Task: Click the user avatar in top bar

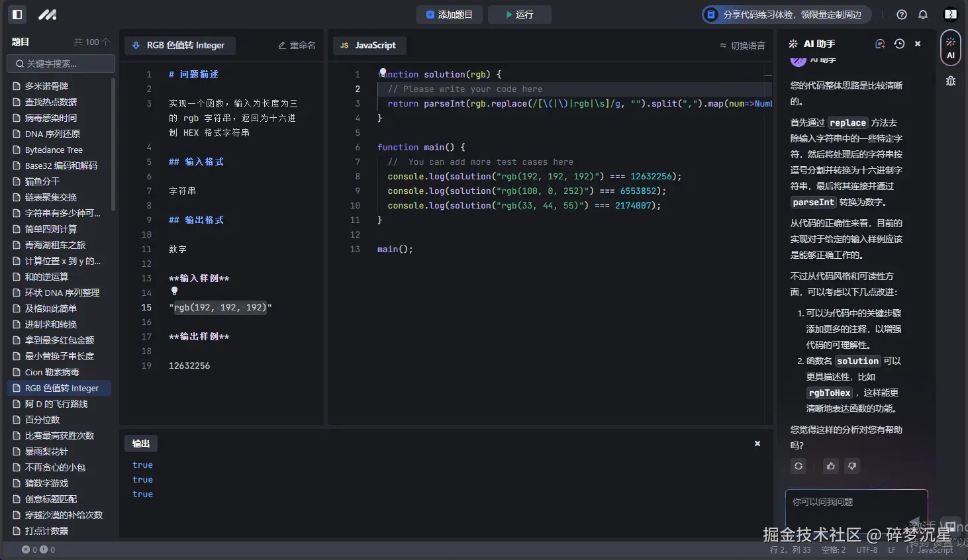Action: (x=951, y=15)
